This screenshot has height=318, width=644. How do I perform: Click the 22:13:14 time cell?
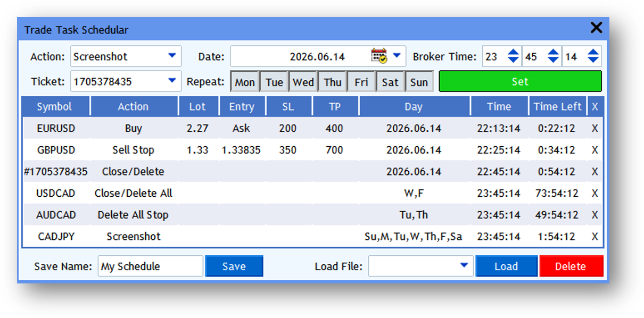coord(499,128)
